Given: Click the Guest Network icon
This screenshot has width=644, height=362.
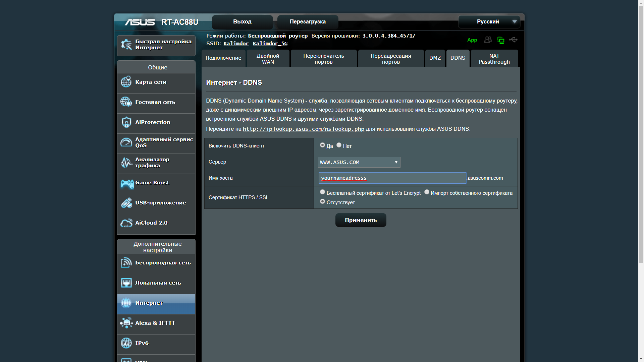Looking at the screenshot, I should 126,102.
